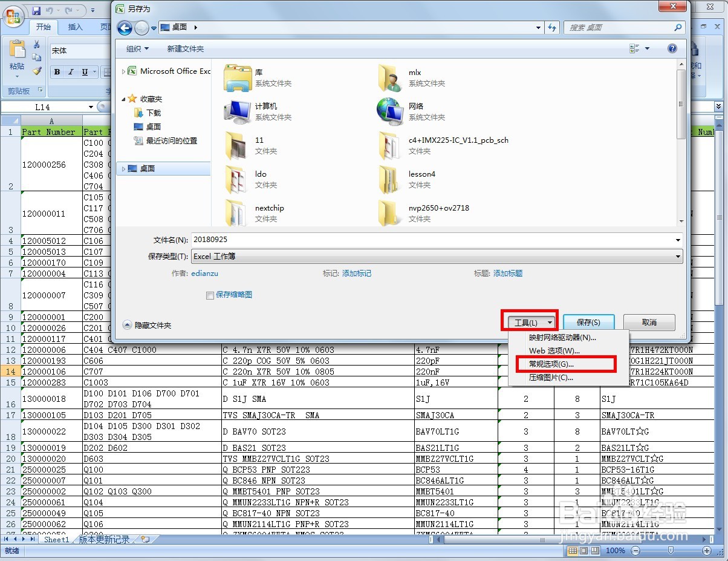Image resolution: width=728 pixels, height=561 pixels.
Task: Select the nextchip folder
Action: tap(255, 213)
